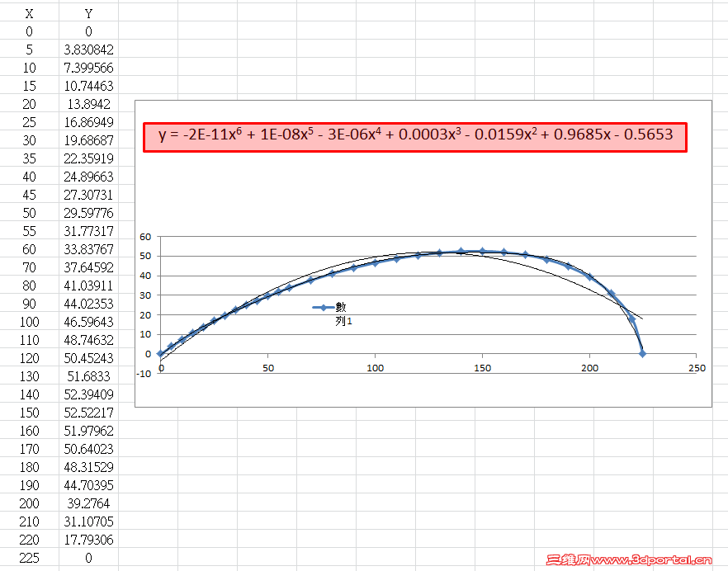Select the data marker at x=140 peak
Screen dimensions: 728x571
coord(461,251)
